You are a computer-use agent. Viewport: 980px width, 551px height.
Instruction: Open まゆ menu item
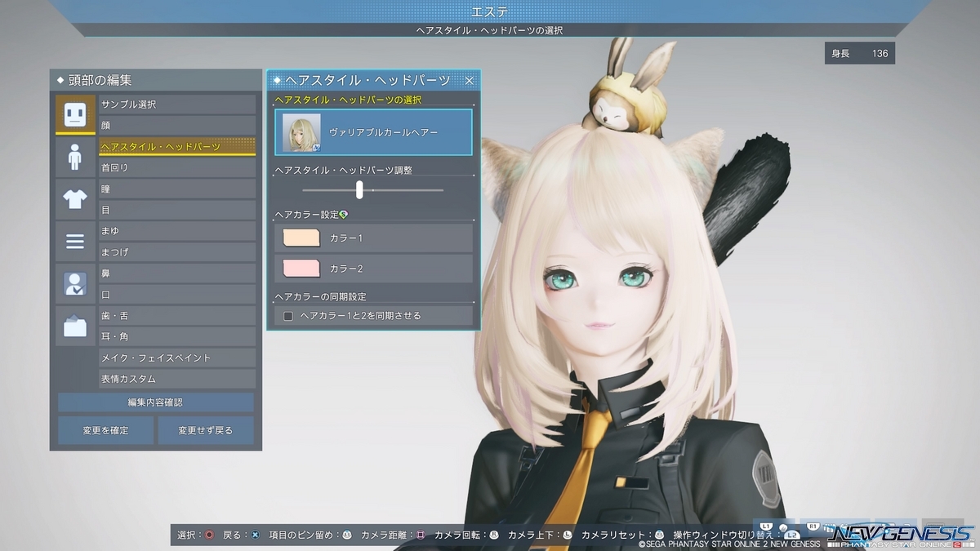[177, 232]
